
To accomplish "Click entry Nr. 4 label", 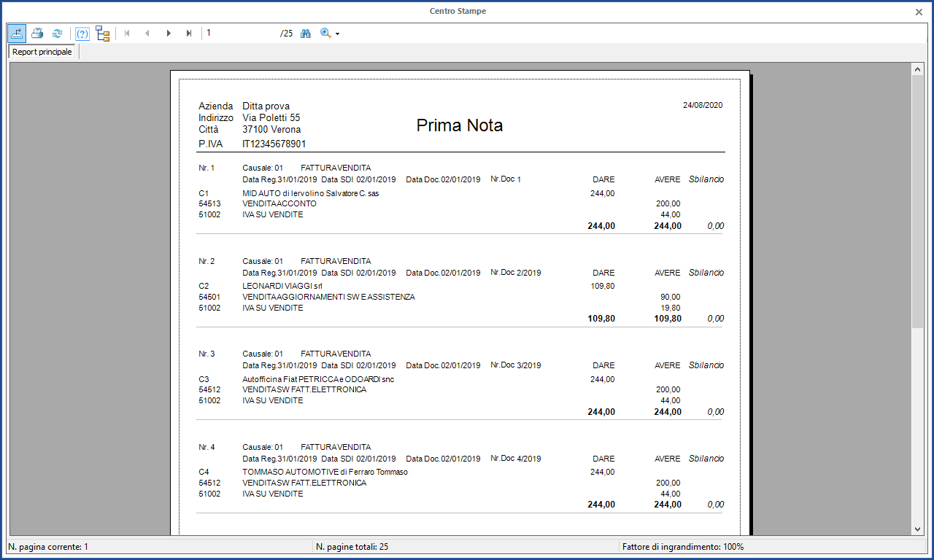I will [x=207, y=447].
